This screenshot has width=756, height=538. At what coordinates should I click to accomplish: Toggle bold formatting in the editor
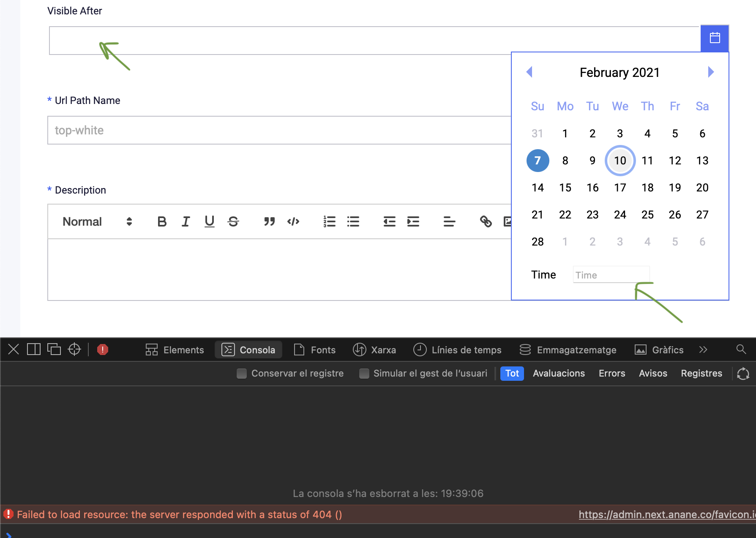coord(162,221)
